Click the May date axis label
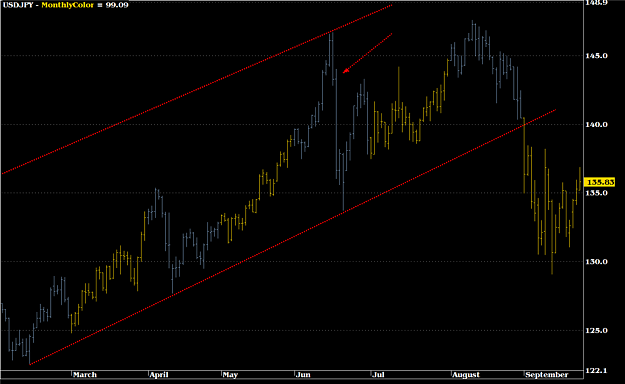 (x=230, y=375)
